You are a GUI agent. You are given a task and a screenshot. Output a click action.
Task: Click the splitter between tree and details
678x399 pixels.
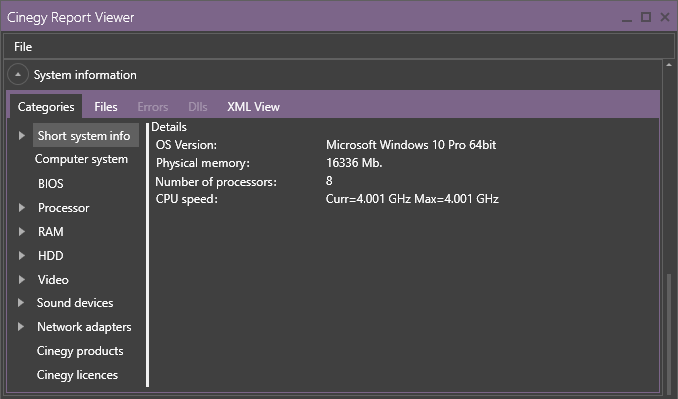coord(147,255)
